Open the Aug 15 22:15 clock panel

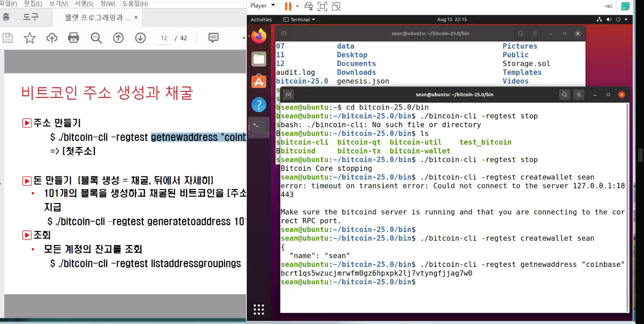(452, 19)
